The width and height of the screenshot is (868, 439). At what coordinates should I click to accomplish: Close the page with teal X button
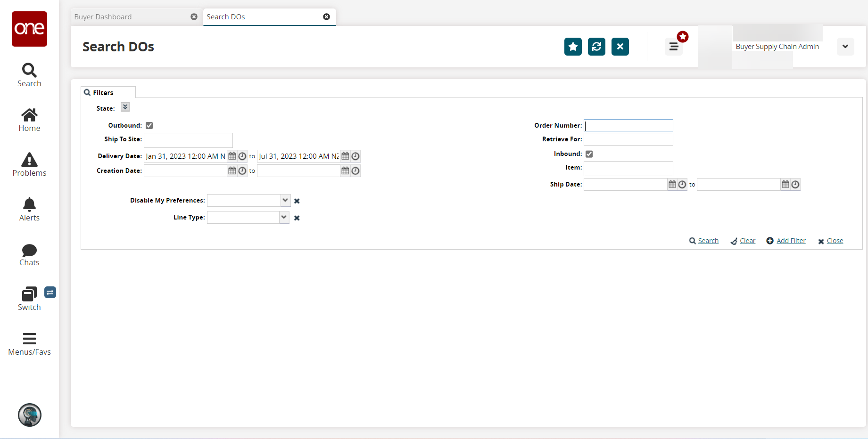point(620,47)
